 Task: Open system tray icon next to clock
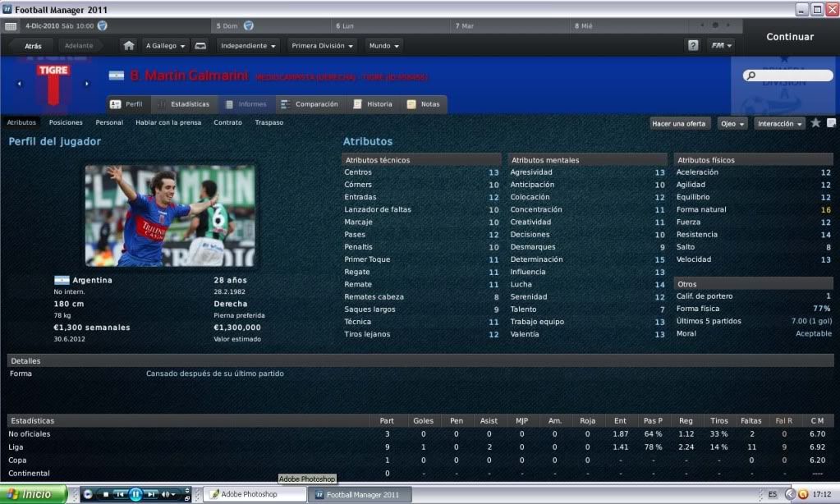point(803,494)
